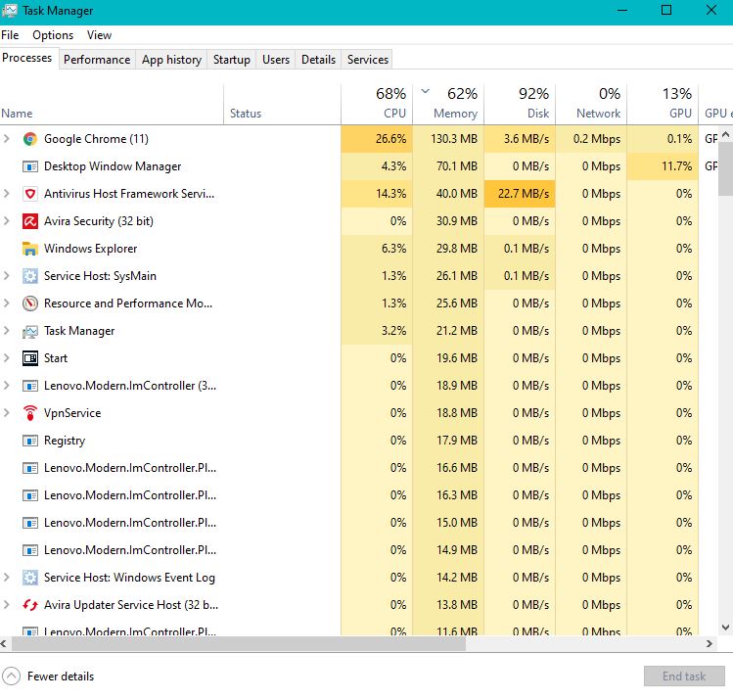Expand the Antivirus Host Framework Service group

(7, 193)
